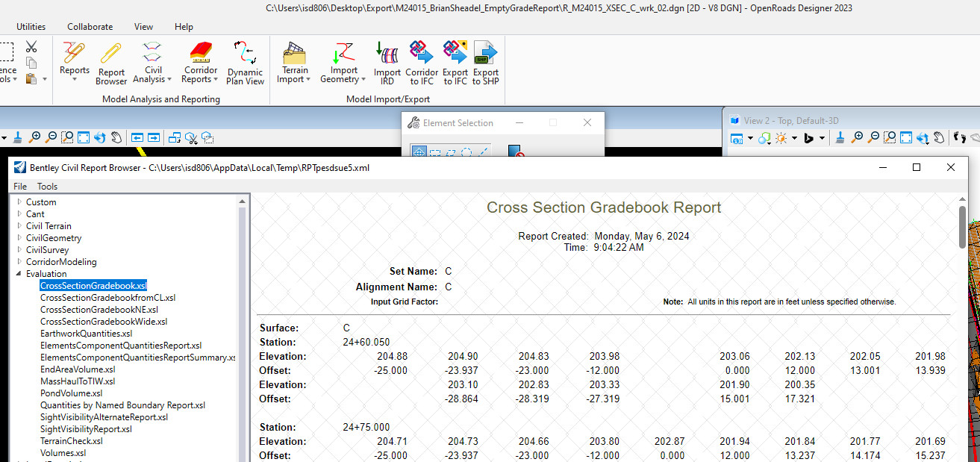Screen dimensions: 980x462
Task: Select EarthworkQuantities.xsl report
Action: click(86, 334)
